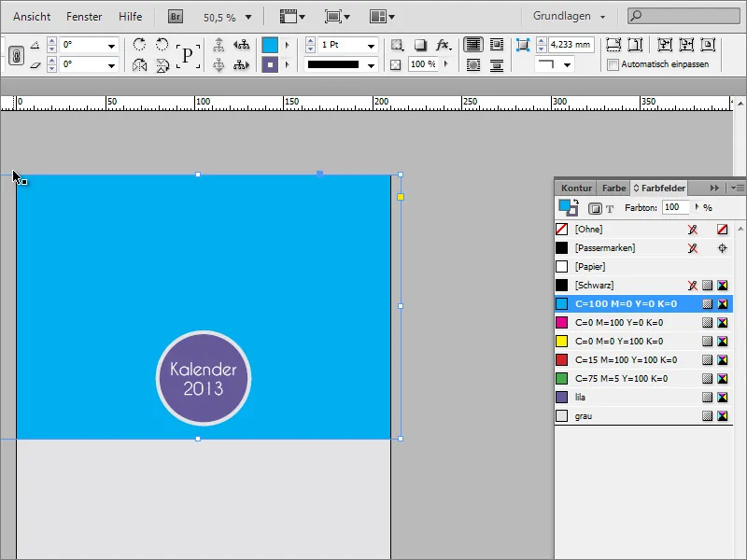Rotate the selection 90° clockwise
The width and height of the screenshot is (747, 560).
click(139, 45)
